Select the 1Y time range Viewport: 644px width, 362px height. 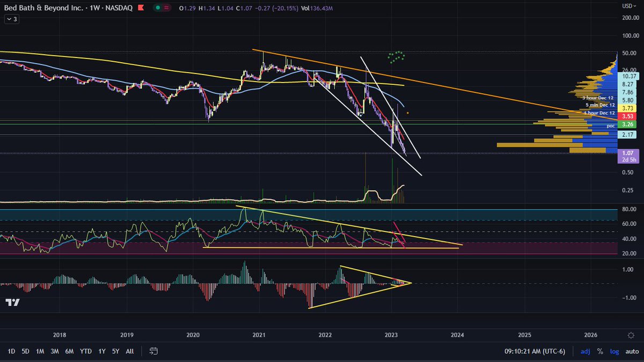pos(102,351)
